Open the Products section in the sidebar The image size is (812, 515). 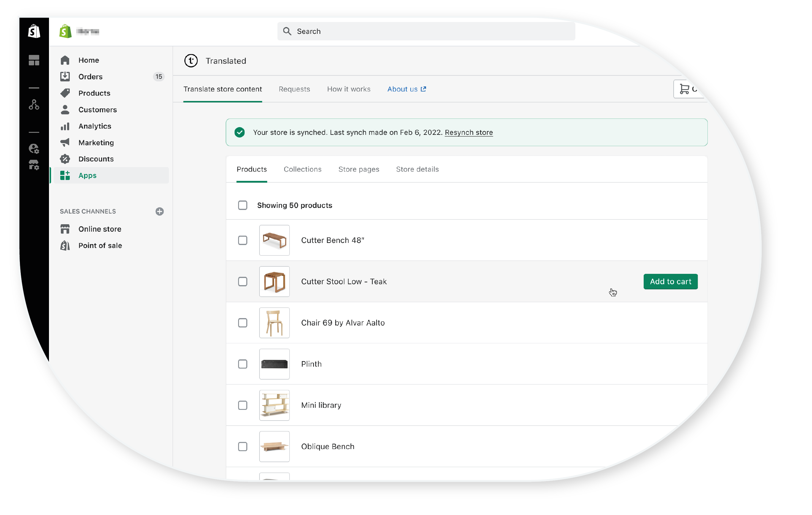click(94, 93)
